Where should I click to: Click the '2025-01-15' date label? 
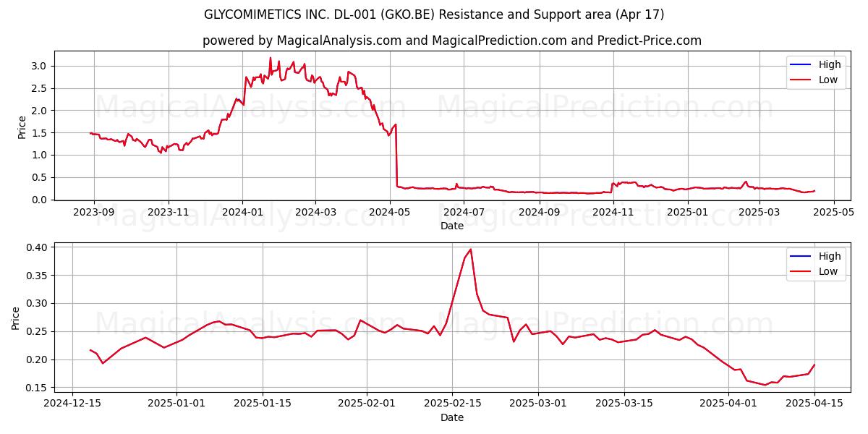coord(263,404)
